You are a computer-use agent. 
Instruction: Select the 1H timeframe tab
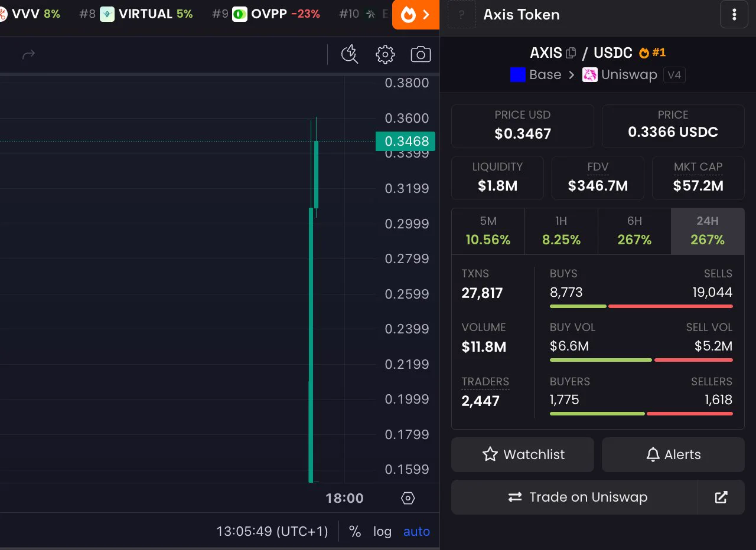tap(561, 231)
